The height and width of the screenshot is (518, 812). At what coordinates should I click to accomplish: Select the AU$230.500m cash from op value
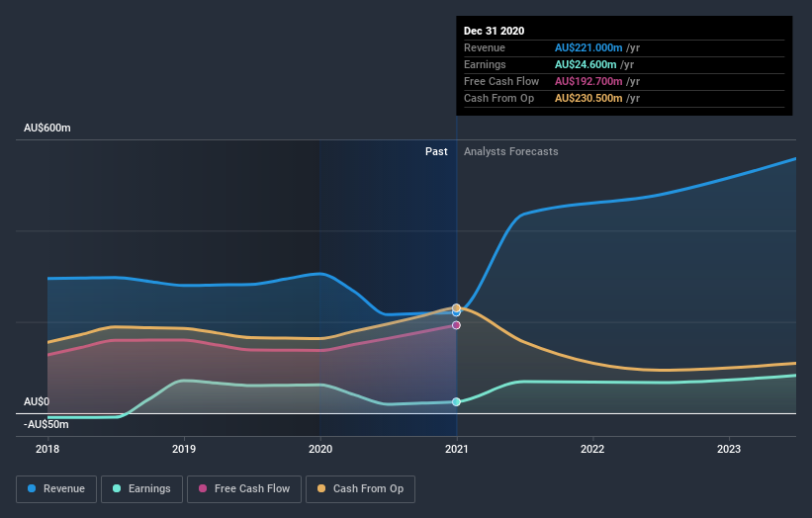point(588,98)
